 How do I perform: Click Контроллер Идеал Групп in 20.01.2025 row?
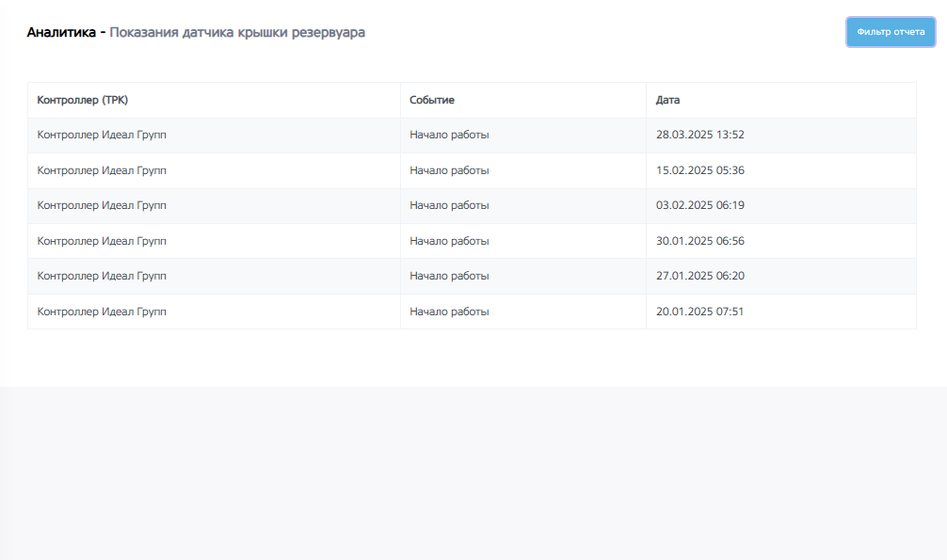coord(102,312)
